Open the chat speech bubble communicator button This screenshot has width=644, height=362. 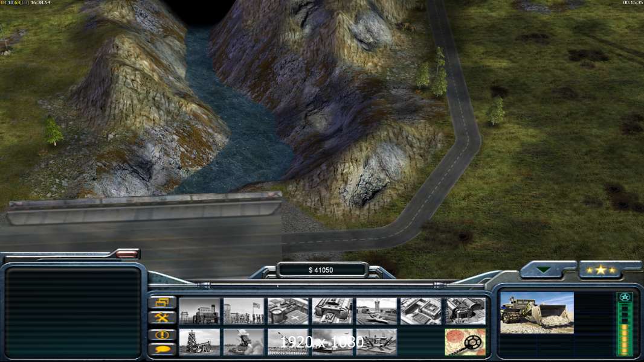click(163, 349)
